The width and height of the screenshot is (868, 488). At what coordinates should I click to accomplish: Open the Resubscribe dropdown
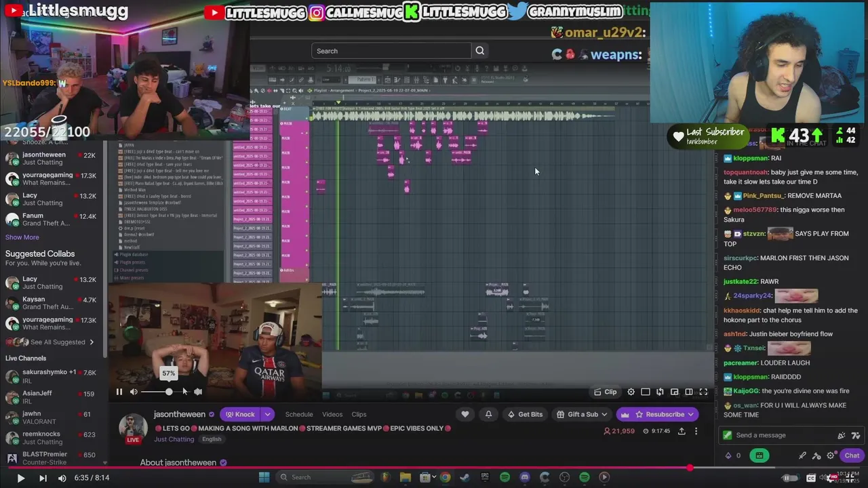coord(658,414)
